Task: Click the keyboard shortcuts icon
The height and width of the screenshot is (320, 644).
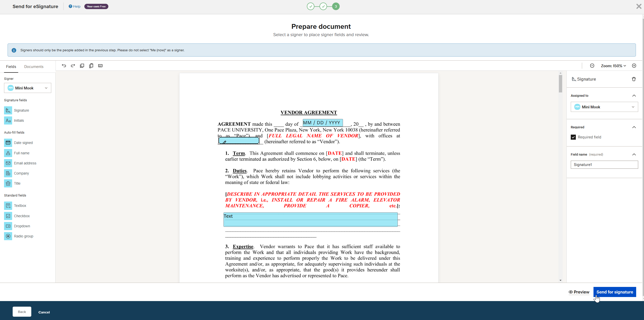Action: 100,66
